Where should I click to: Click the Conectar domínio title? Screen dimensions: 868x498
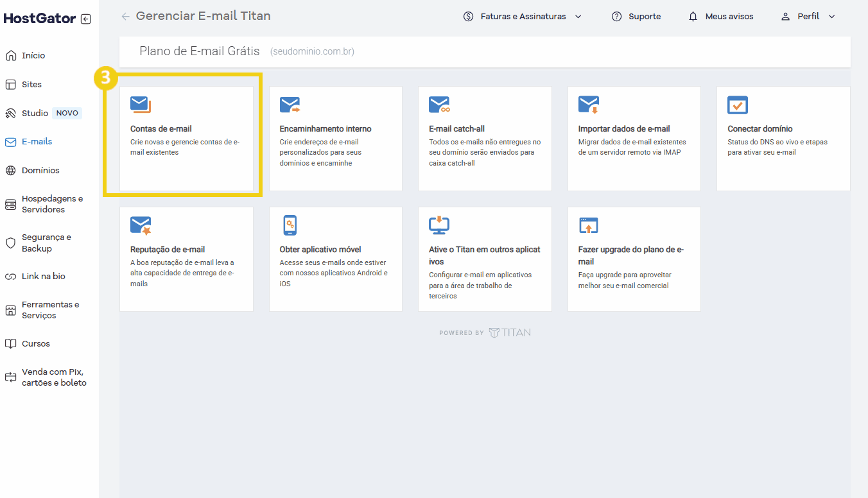coord(760,129)
